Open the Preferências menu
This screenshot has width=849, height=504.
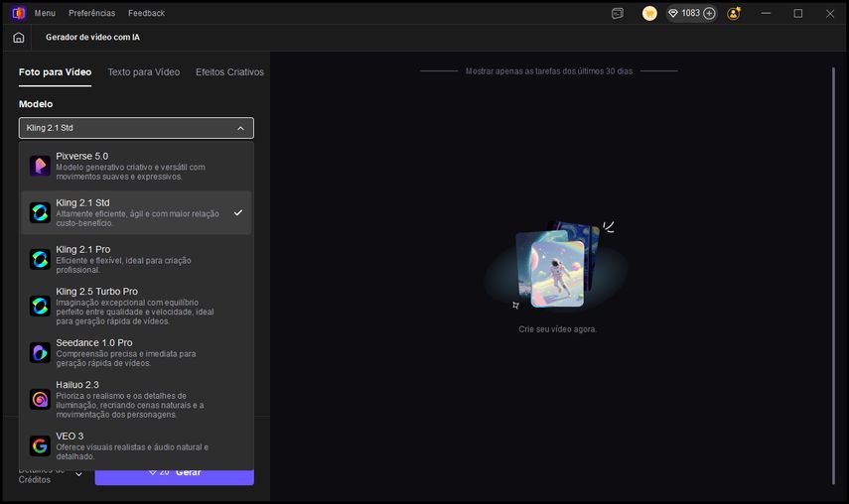coord(91,13)
